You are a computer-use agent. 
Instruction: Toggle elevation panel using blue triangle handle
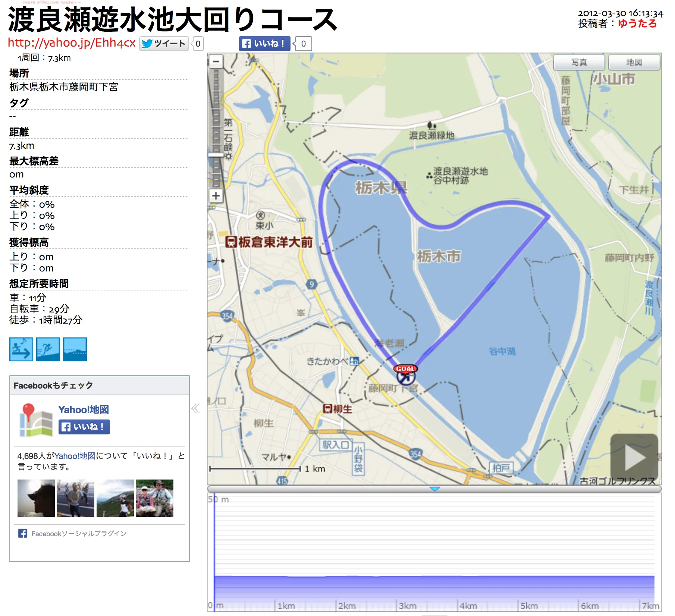[435, 488]
